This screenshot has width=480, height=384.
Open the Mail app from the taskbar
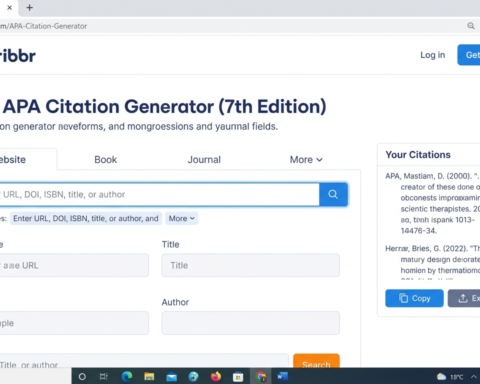click(x=171, y=377)
